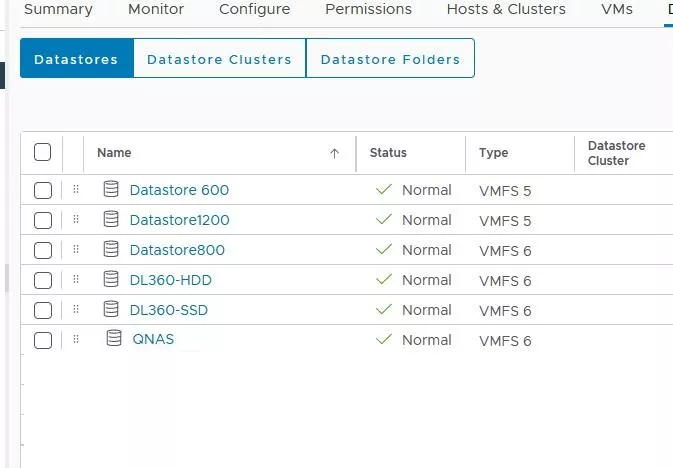Toggle the select-all checkbox in table header
This screenshot has height=468, width=673.
pos(42,152)
